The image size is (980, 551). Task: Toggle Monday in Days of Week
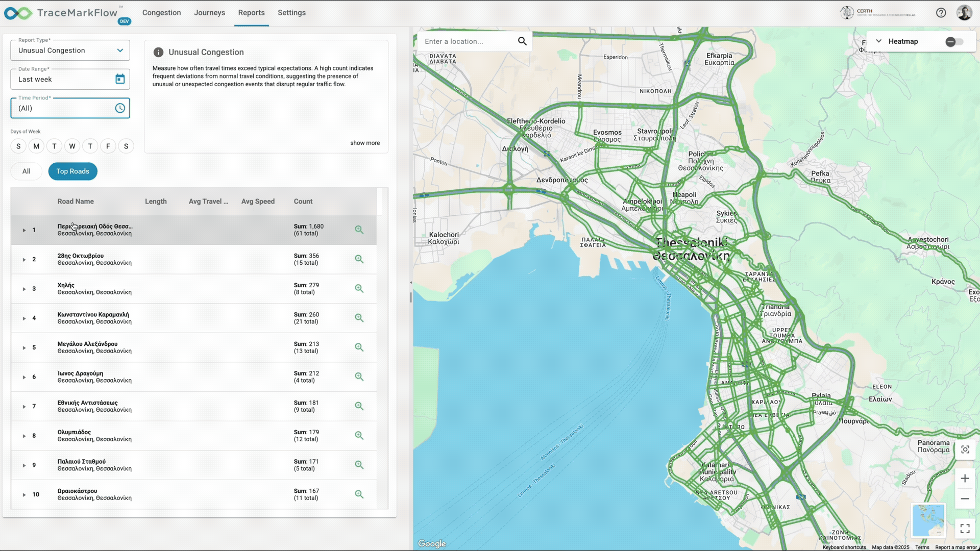(36, 146)
